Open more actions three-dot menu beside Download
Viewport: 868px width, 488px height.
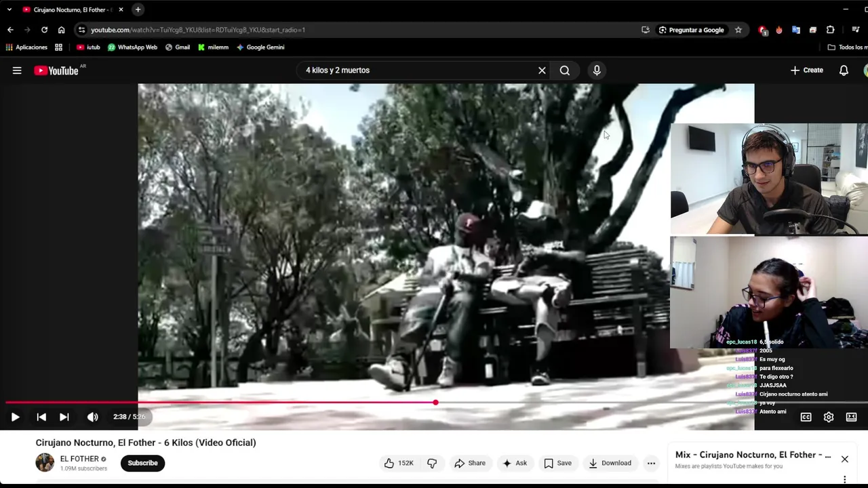tap(651, 463)
